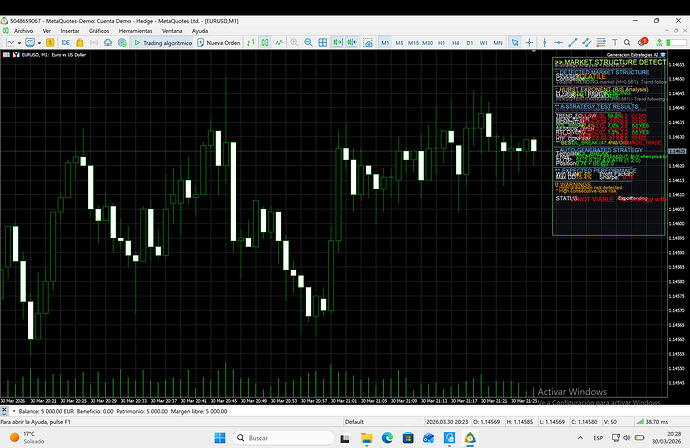The width and height of the screenshot is (690, 448).
Task: Click the Nueva Orden button
Action: [218, 43]
